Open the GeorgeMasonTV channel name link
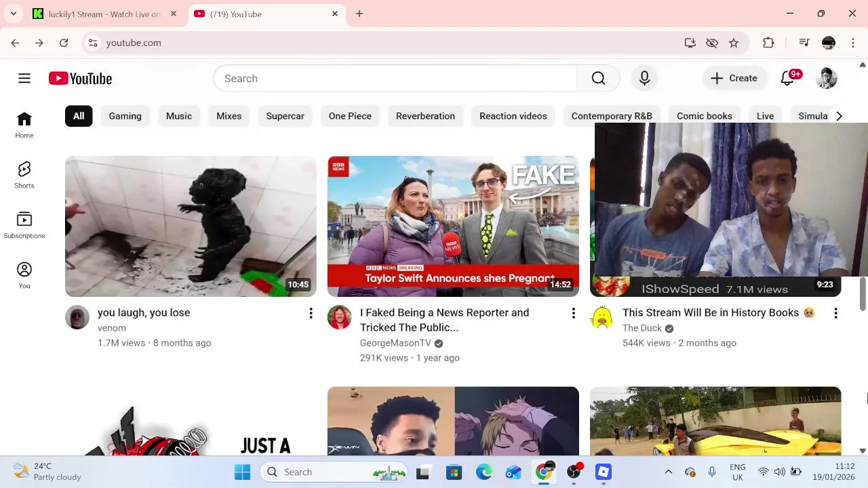 [395, 343]
